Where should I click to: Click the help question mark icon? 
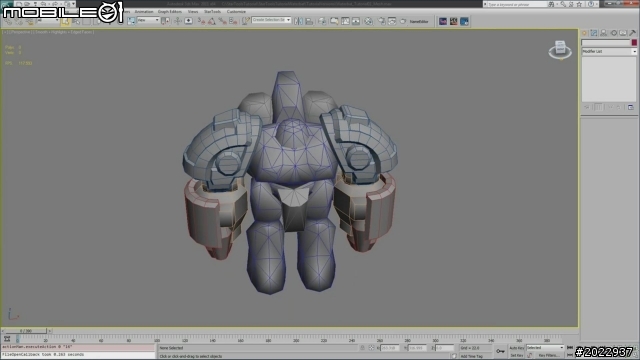pos(591,4)
